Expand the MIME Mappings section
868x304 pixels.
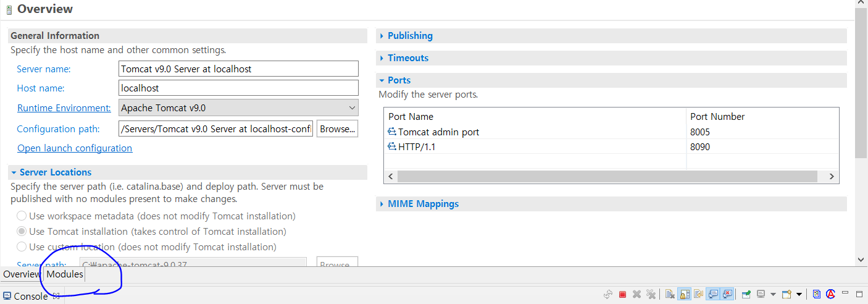[382, 204]
